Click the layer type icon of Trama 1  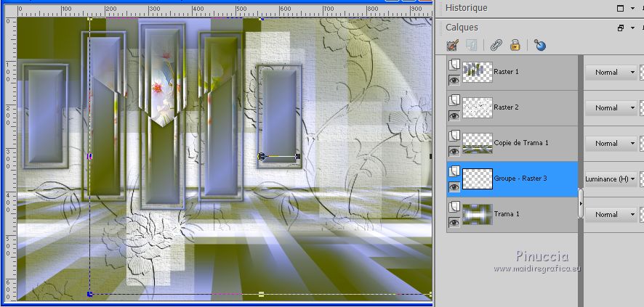tap(454, 207)
